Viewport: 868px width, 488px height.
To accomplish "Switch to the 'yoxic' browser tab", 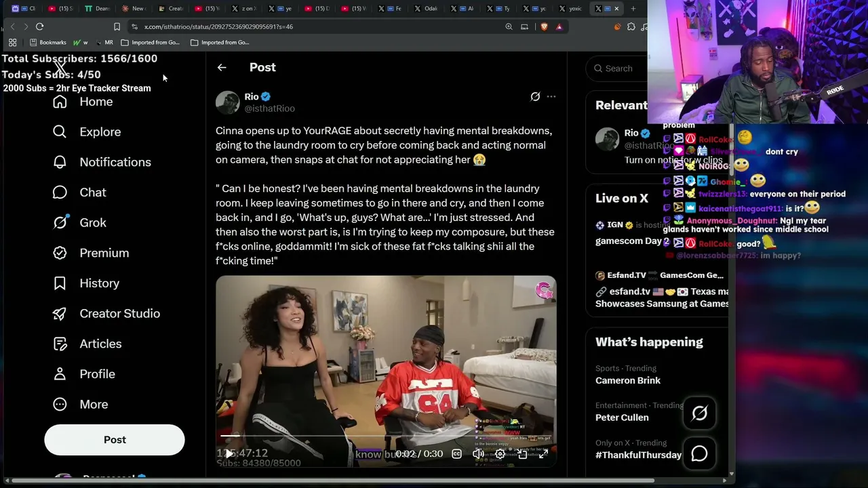I will (572, 9).
